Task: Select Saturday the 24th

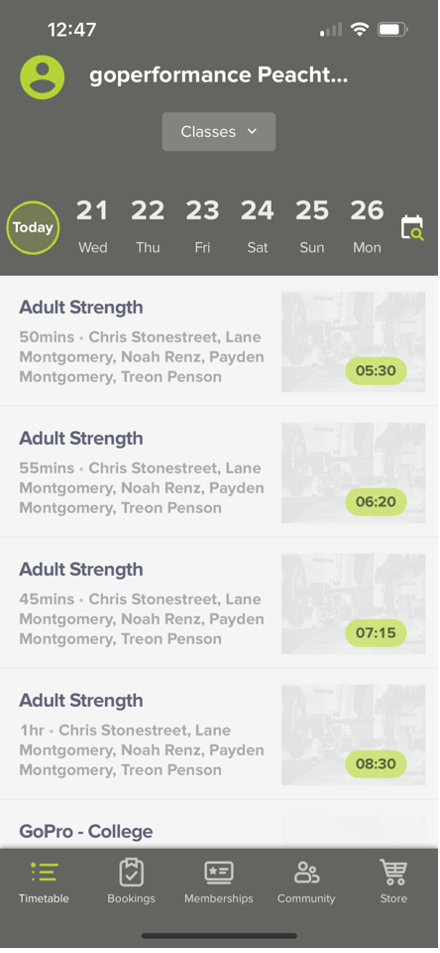Action: point(257,227)
